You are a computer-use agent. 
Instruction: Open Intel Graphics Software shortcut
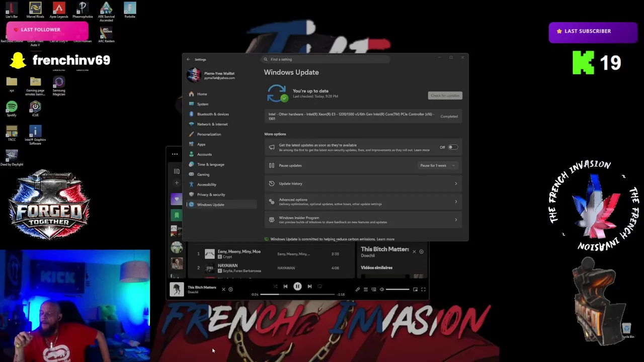35,136
